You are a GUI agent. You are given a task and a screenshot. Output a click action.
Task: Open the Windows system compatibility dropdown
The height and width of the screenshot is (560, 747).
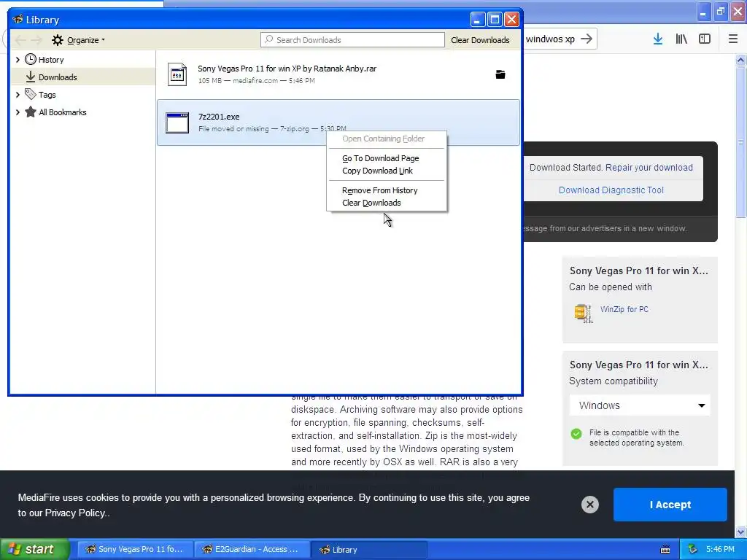[640, 405]
